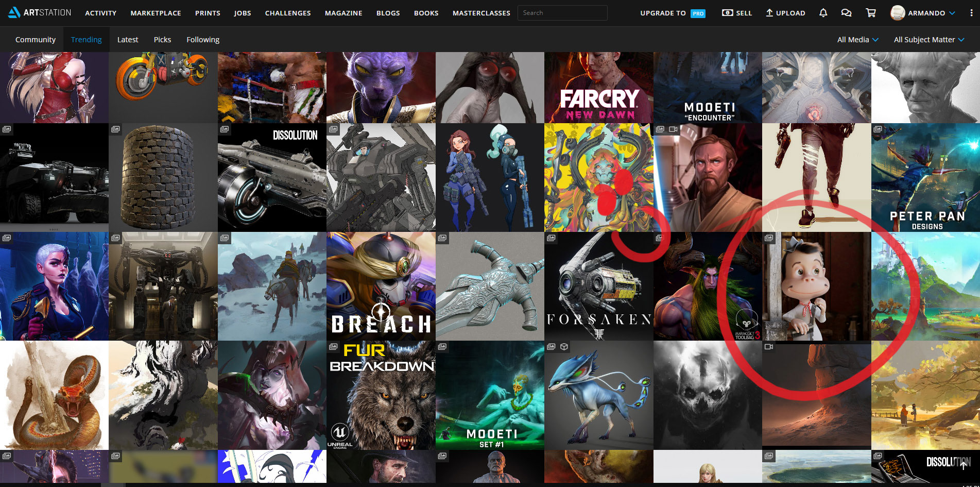This screenshot has width=980, height=487.
Task: Select the Community tab
Action: coord(36,40)
